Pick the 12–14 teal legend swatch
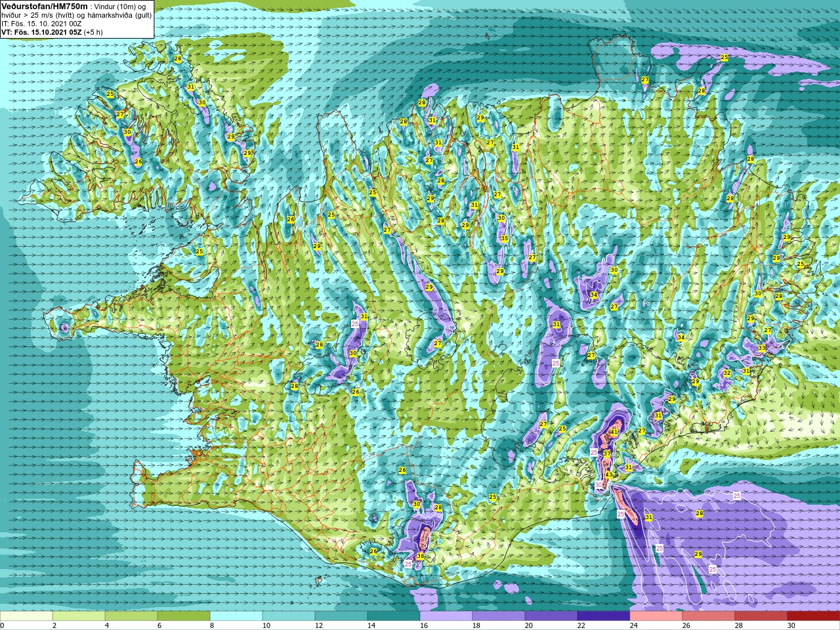 click(341, 616)
